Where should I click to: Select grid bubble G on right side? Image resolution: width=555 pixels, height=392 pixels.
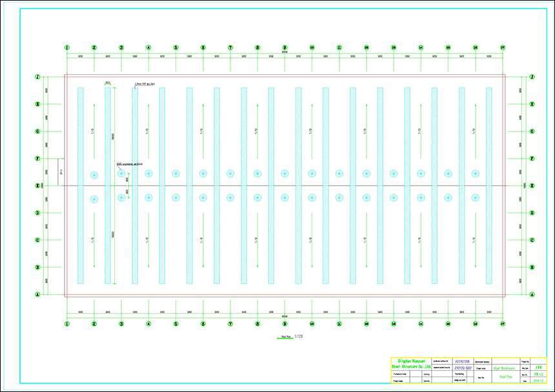click(532, 131)
